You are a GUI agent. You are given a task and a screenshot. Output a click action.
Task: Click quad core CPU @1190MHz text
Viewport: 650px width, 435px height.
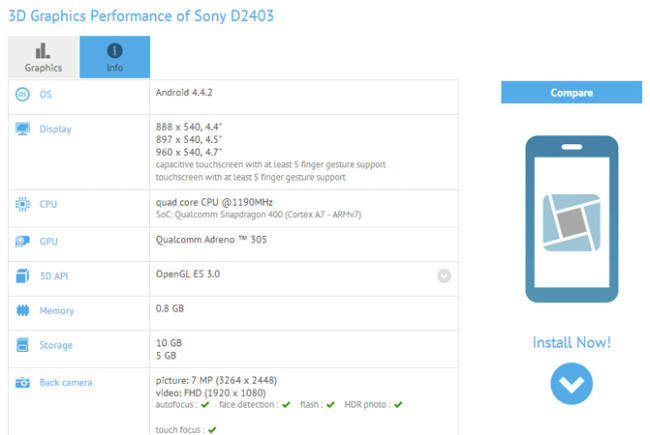click(x=214, y=202)
